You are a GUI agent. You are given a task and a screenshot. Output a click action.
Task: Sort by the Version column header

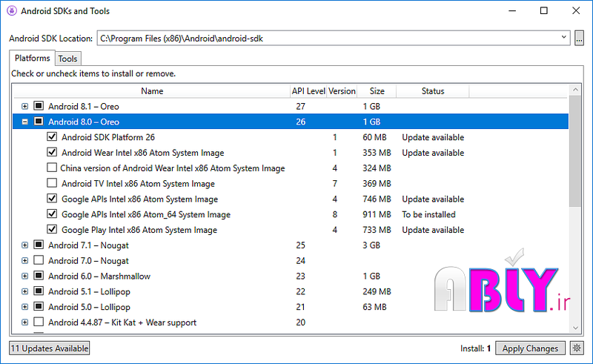tap(342, 91)
